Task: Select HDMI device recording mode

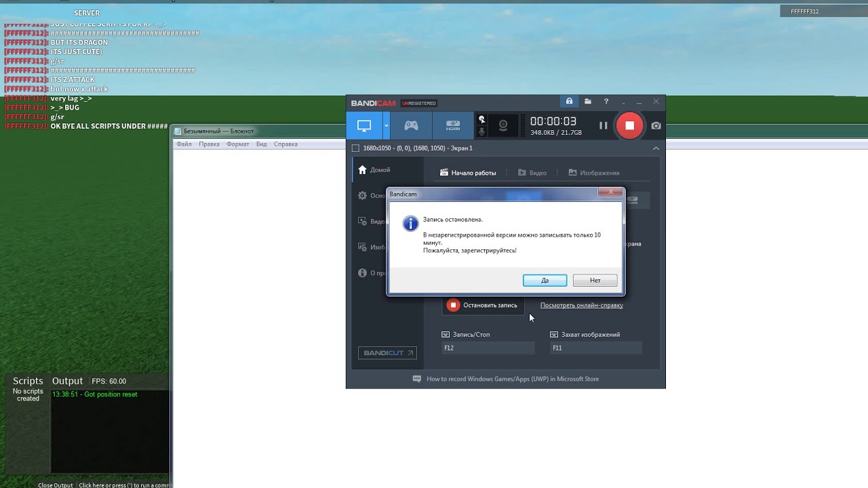Action: (453, 125)
